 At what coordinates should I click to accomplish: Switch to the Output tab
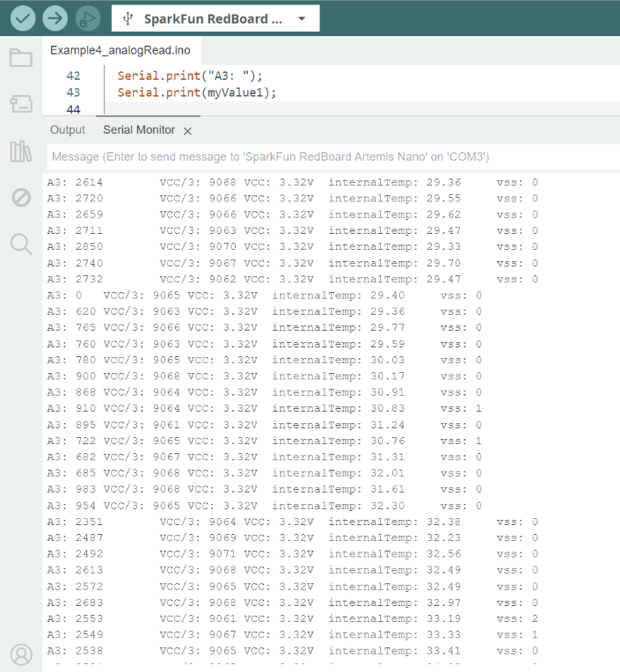[68, 130]
